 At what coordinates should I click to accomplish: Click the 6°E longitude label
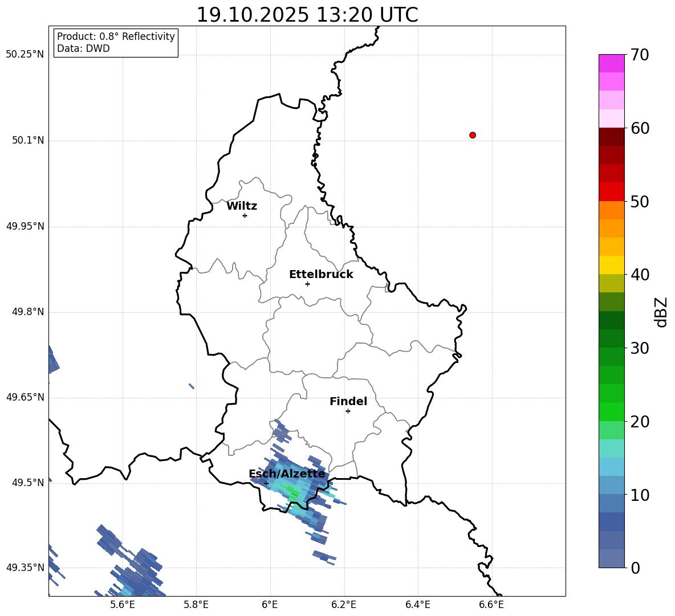(270, 605)
